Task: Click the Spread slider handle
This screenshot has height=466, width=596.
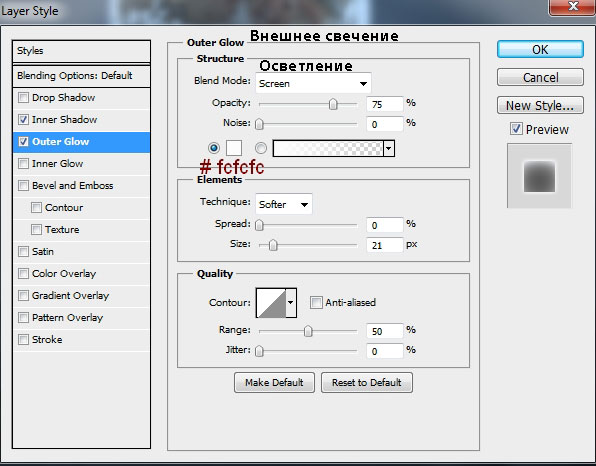Action: pyautogui.click(x=259, y=225)
